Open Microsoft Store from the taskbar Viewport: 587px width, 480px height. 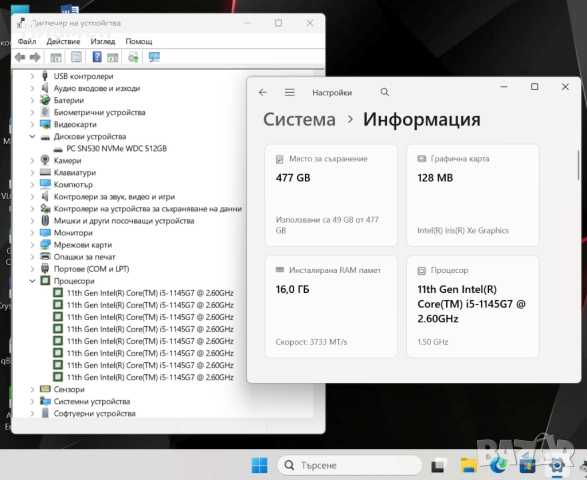coord(527,465)
